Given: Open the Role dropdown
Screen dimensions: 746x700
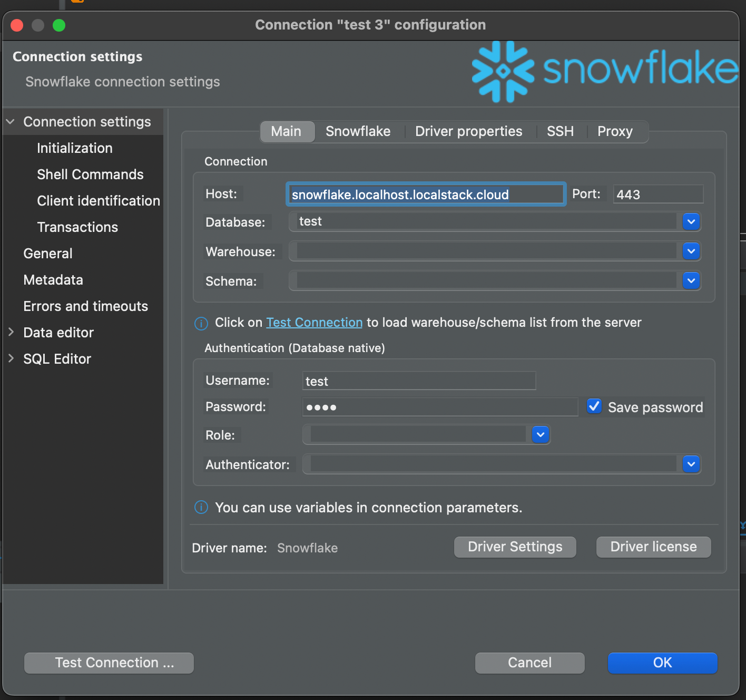Looking at the screenshot, I should coord(539,434).
